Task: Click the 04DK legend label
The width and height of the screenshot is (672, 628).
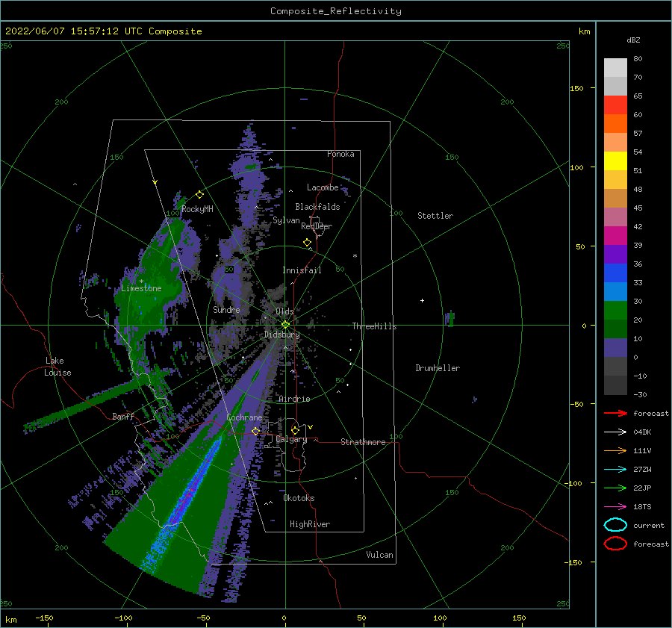Action: (642, 432)
